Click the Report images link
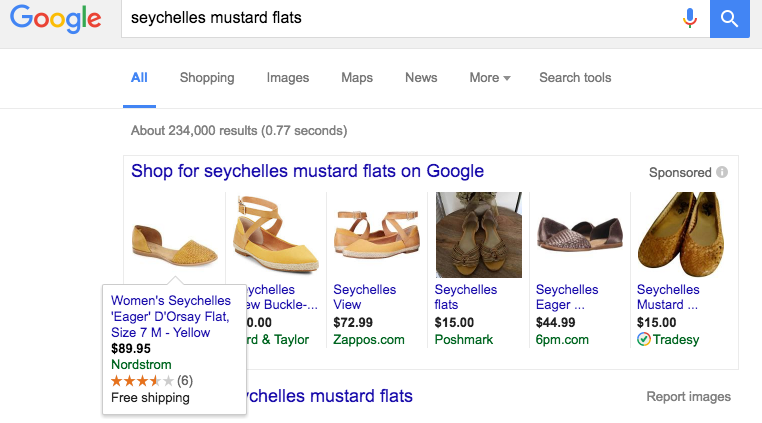 pos(688,397)
